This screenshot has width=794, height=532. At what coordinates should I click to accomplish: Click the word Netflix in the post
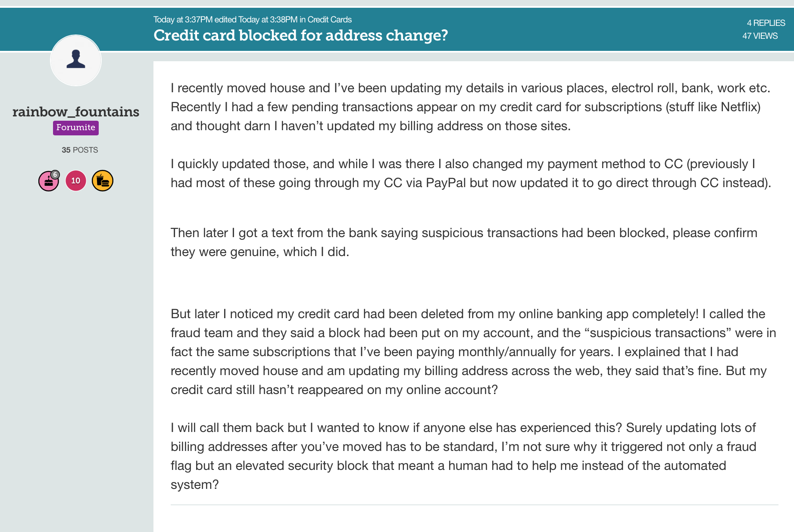[739, 107]
